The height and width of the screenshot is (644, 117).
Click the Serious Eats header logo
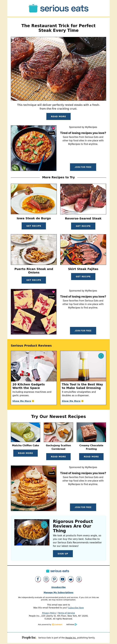coord(58,8)
